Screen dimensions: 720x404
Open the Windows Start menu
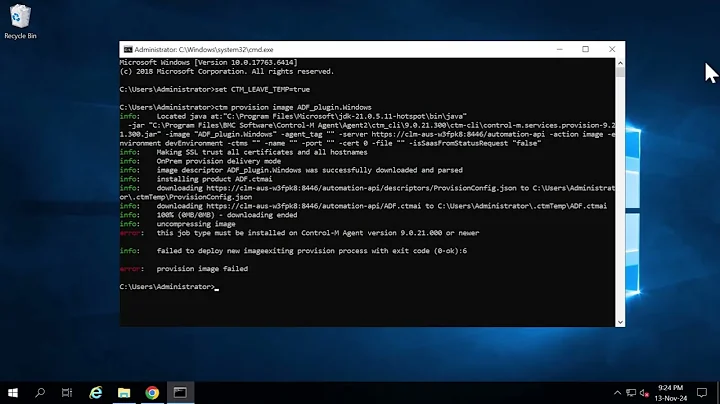pos(13,393)
